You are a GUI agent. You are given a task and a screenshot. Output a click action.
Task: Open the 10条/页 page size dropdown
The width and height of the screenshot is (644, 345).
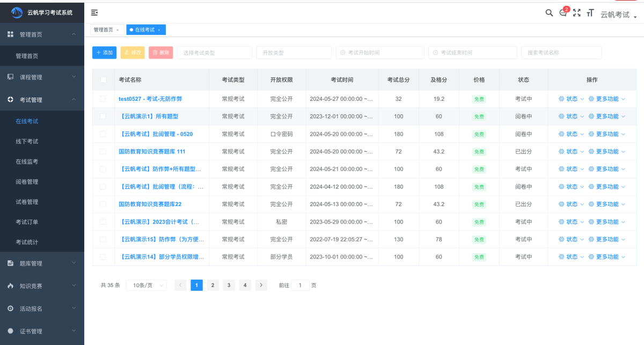click(146, 285)
